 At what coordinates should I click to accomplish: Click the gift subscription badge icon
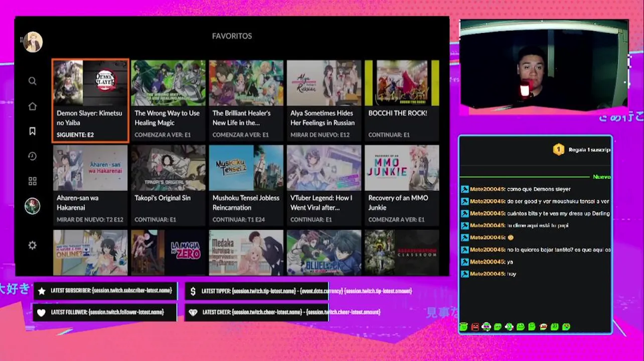coord(559,149)
